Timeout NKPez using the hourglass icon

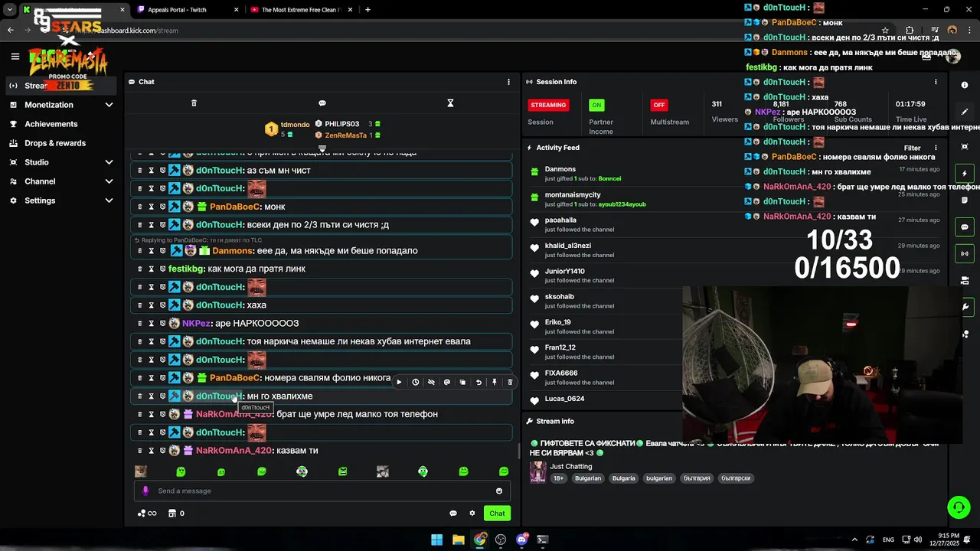coord(152,324)
